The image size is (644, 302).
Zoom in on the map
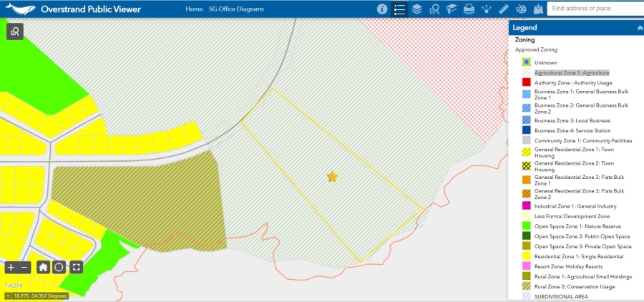tap(11, 267)
